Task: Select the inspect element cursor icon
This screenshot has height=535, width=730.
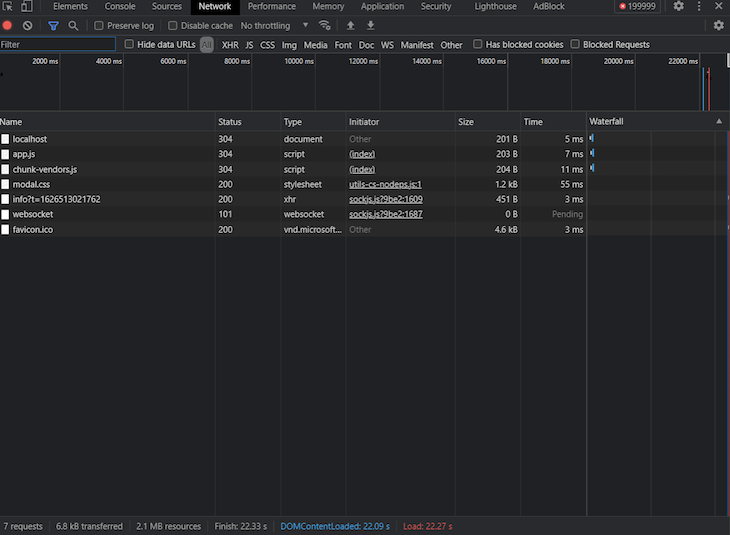Action: pos(7,6)
